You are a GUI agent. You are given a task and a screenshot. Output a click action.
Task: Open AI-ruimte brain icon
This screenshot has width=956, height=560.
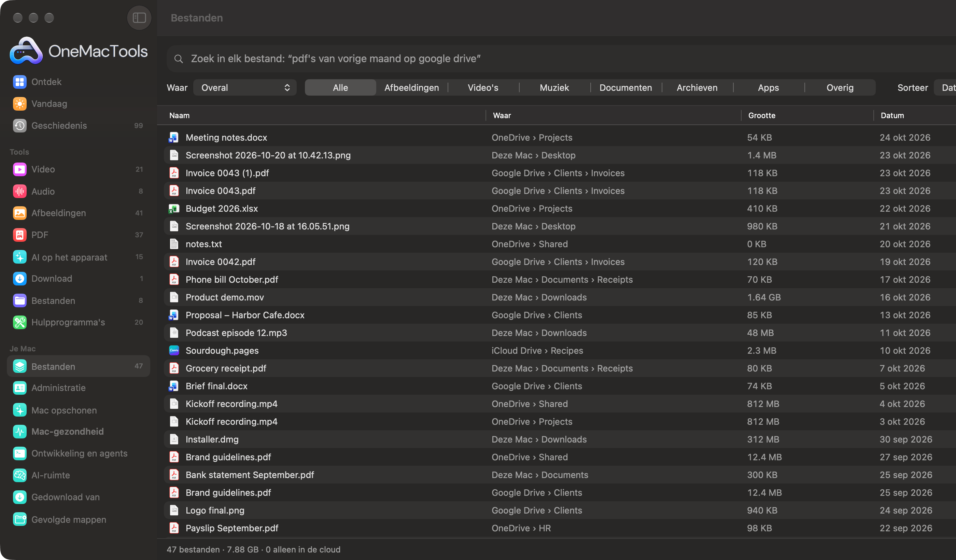point(20,475)
